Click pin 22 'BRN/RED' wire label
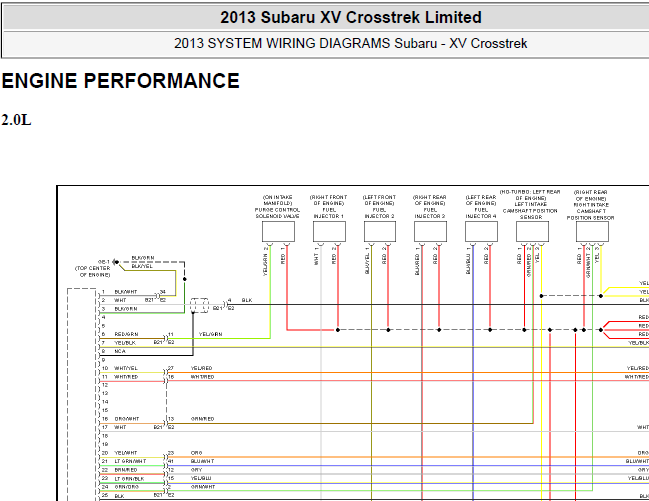 [126, 470]
